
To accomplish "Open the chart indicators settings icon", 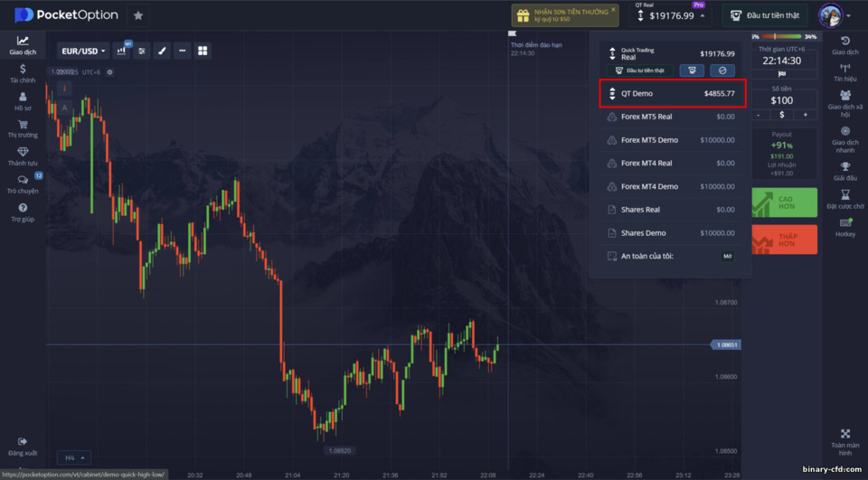I will (142, 51).
